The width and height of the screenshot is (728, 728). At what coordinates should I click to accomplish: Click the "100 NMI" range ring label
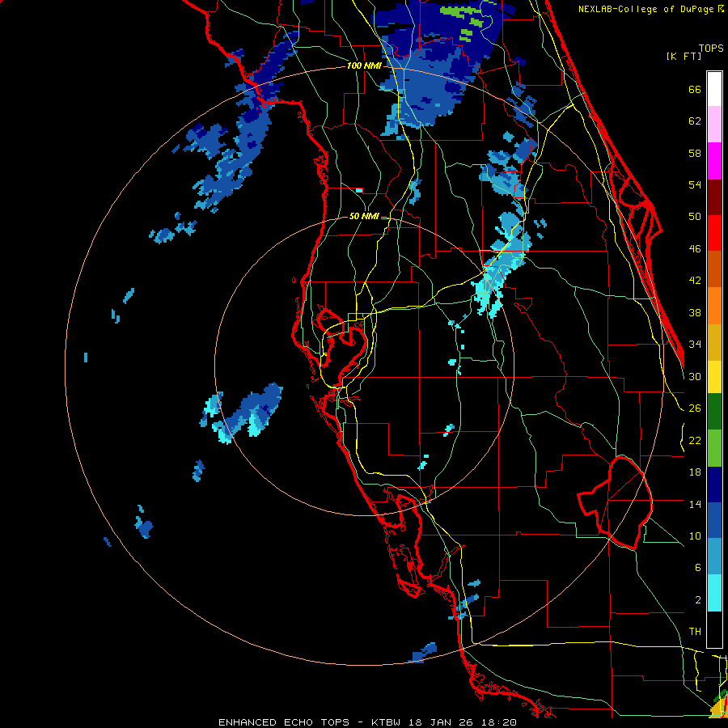(364, 66)
